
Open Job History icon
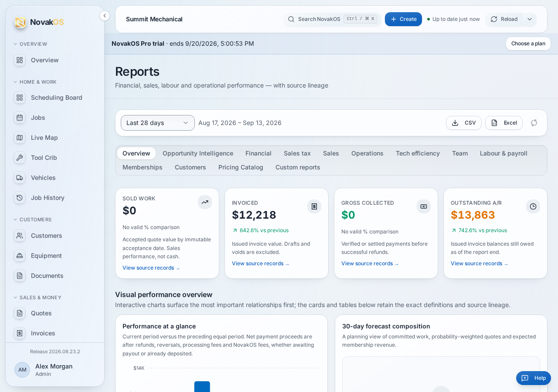pos(20,198)
